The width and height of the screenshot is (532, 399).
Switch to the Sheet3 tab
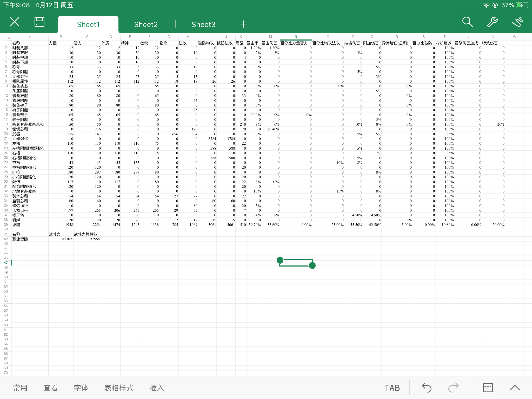point(203,24)
